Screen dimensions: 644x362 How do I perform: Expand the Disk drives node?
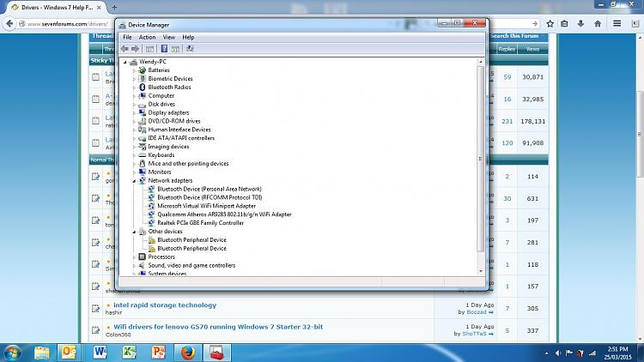pyautogui.click(x=134, y=105)
